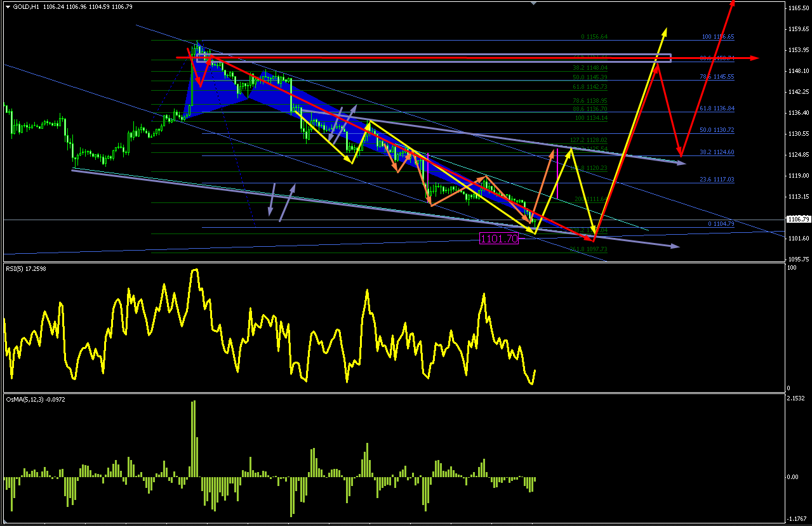The height and width of the screenshot is (526, 812).
Task: Select blue Fibonacci label 38.2 1124.60
Action: (x=716, y=152)
